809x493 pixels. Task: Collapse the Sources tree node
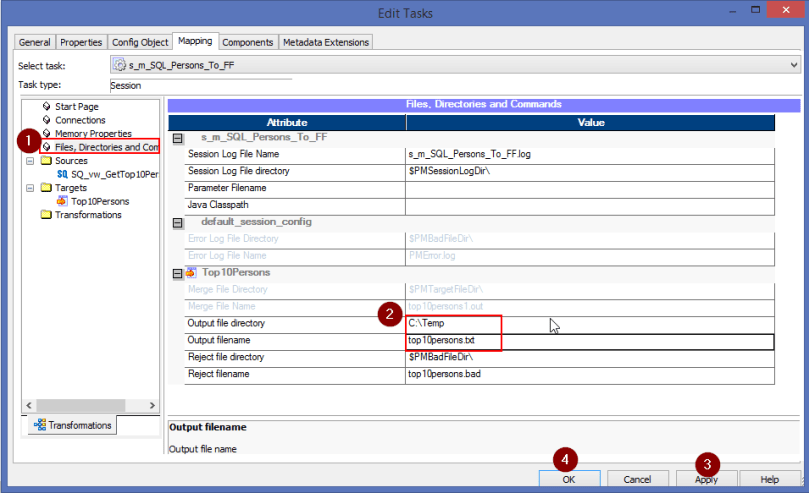click(30, 161)
